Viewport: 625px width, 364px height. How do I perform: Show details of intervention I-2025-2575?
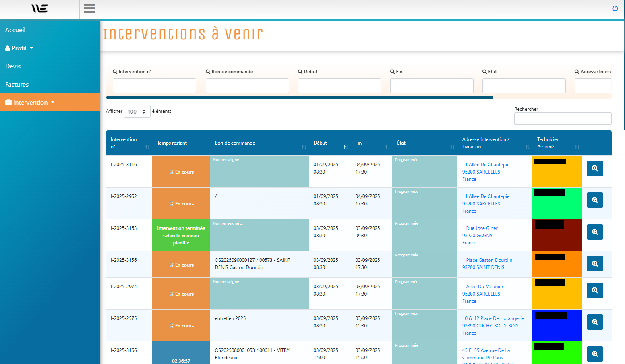tap(594, 322)
